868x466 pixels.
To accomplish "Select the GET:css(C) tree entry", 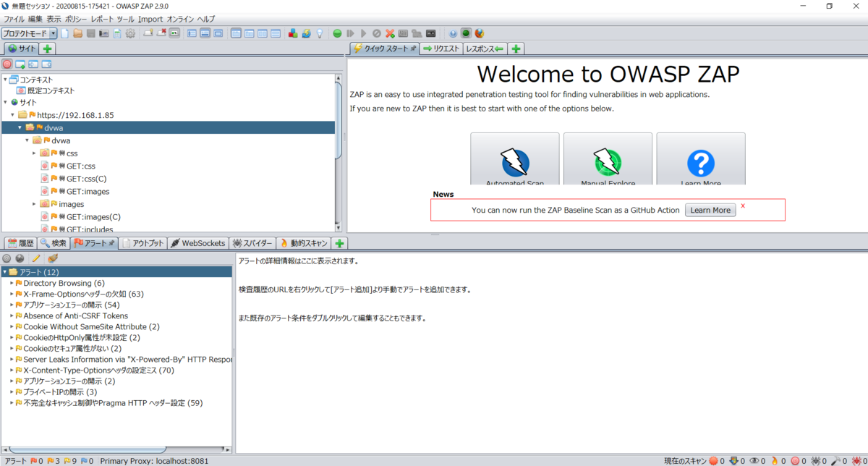I will point(86,179).
